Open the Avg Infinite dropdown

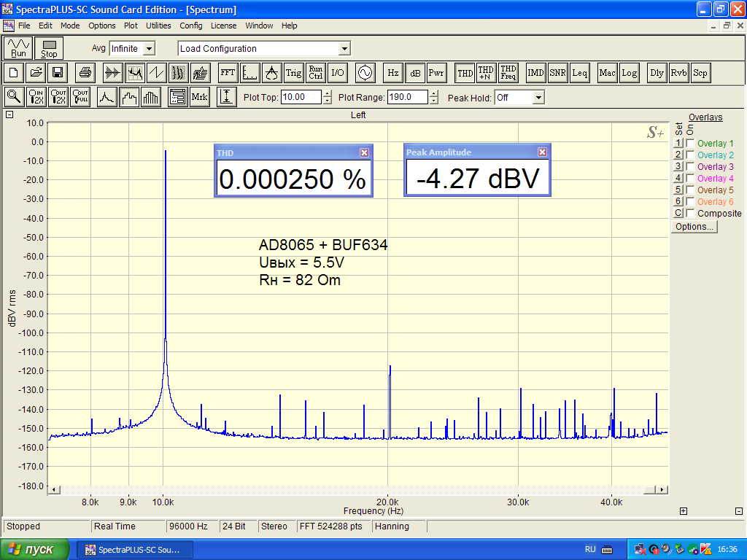149,49
